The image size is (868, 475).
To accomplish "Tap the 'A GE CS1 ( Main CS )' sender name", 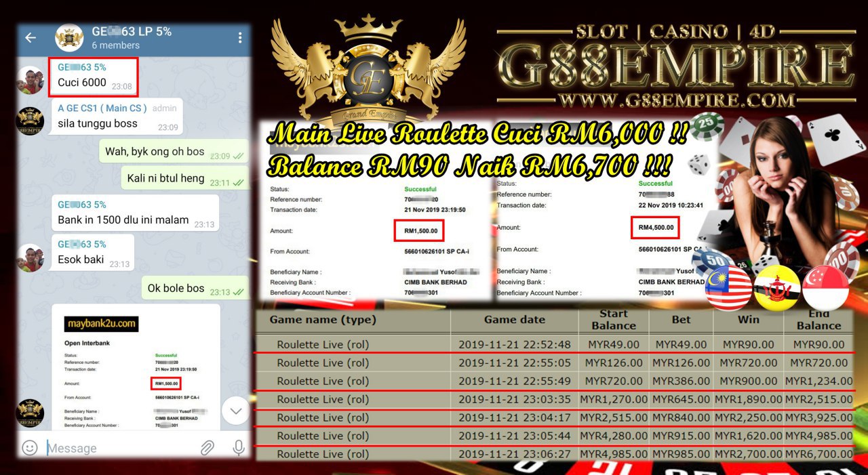I will click(x=102, y=108).
